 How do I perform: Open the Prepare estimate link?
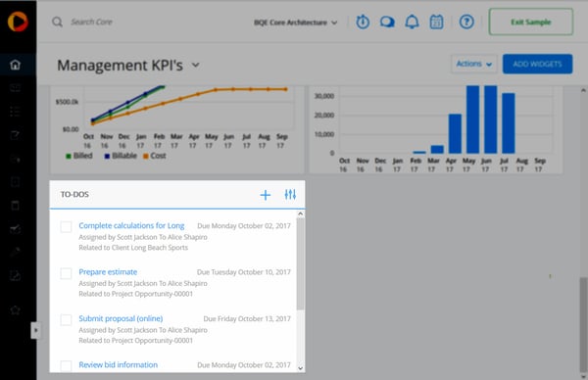108,272
